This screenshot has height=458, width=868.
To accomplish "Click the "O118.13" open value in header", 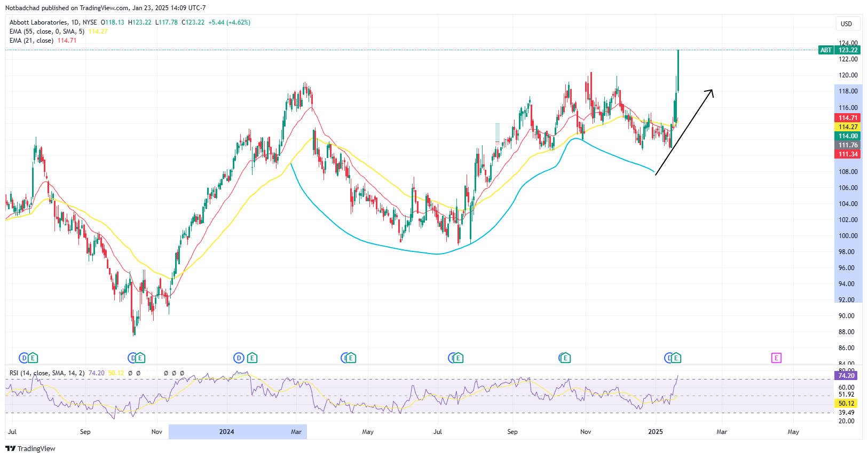I will click(112, 22).
